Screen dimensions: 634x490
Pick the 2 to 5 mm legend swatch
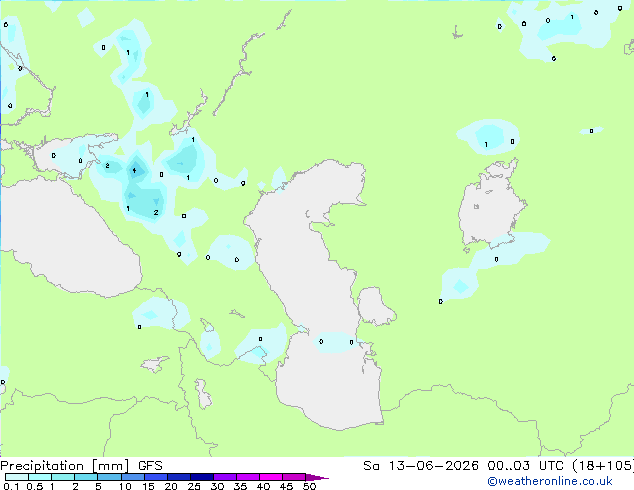86,477
